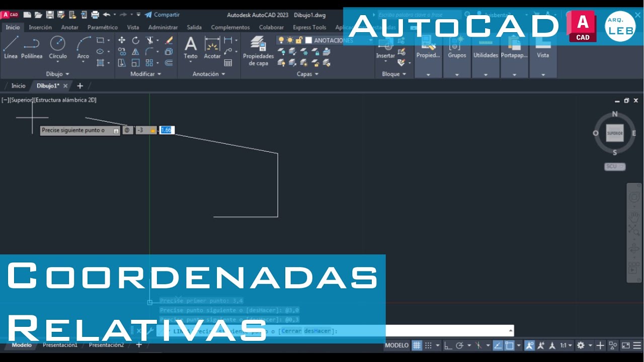Expand the Bloque panel
Image resolution: width=644 pixels, height=362 pixels.
click(394, 74)
